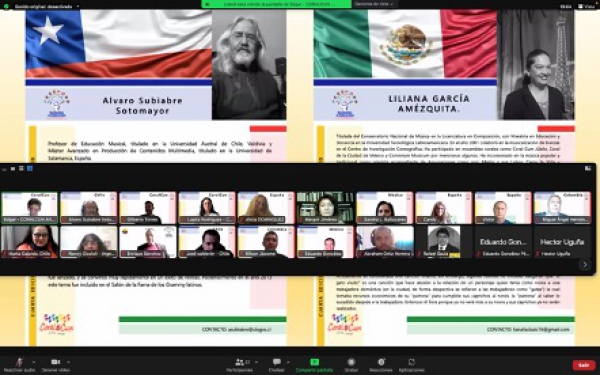Click the fullscreen icon of the video panel
Viewport: 600px width, 375px height.
tap(588, 168)
